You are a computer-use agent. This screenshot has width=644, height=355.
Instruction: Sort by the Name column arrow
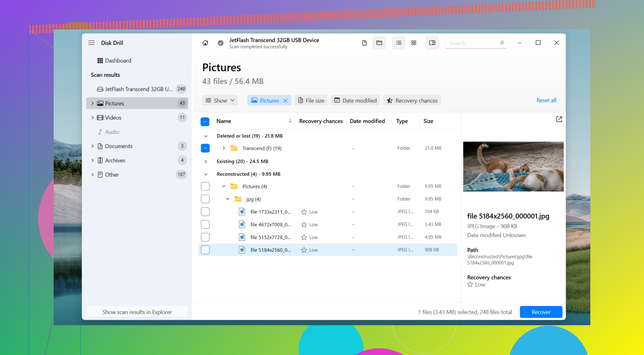[290, 121]
